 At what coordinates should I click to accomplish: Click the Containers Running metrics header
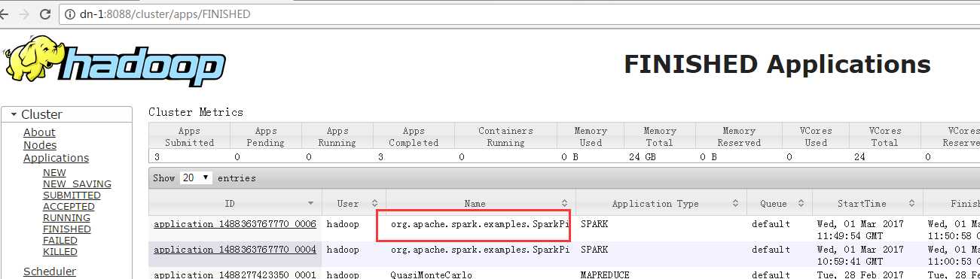coord(505,136)
